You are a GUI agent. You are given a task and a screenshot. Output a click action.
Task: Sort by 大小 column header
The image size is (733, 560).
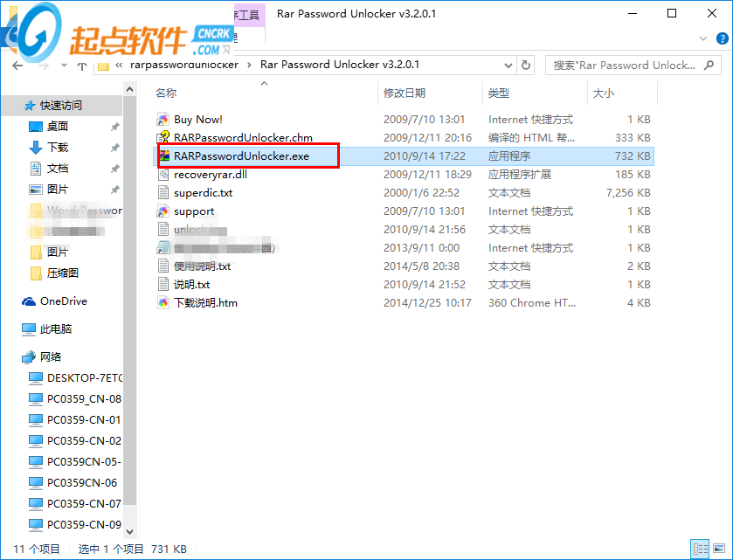point(604,93)
